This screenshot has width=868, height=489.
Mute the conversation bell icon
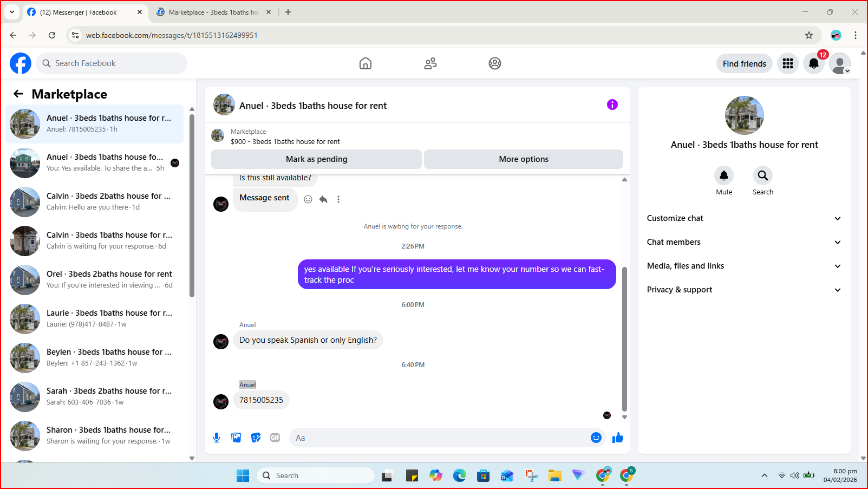(724, 175)
